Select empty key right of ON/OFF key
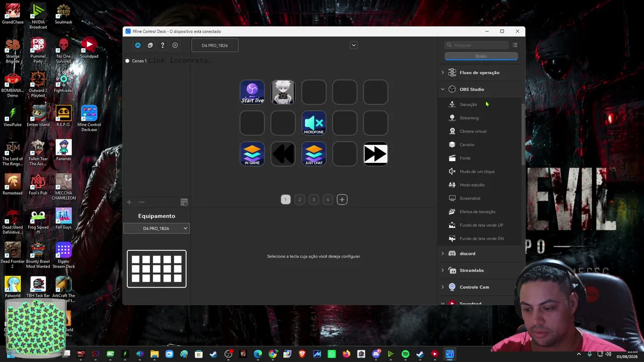Screen dimensions: 644x362 tap(314, 93)
